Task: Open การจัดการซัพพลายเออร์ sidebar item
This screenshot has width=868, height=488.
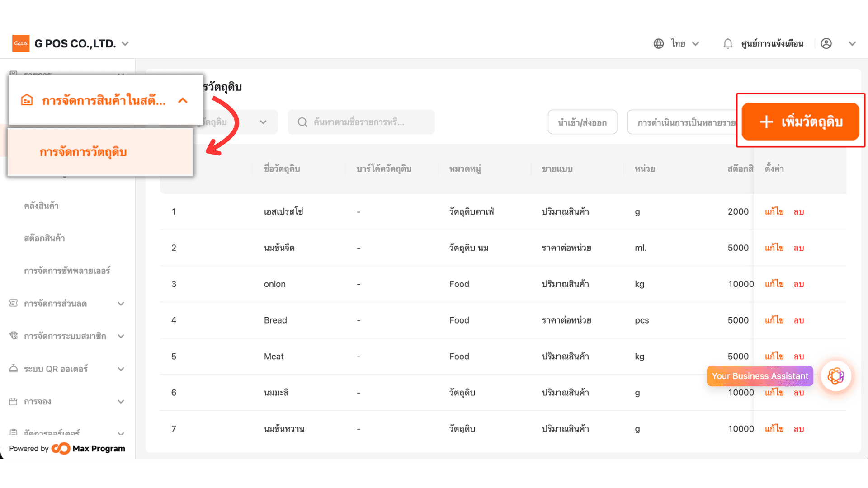Action: tap(67, 271)
